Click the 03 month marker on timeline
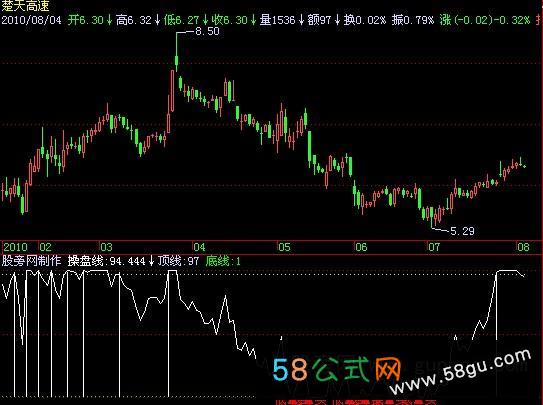543x405 pixels. click(106, 247)
